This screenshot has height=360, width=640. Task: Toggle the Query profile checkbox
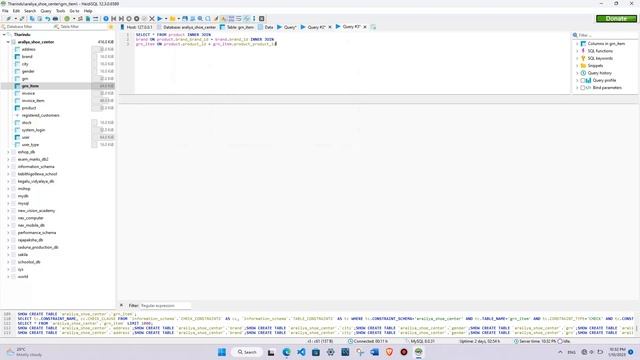click(x=583, y=80)
